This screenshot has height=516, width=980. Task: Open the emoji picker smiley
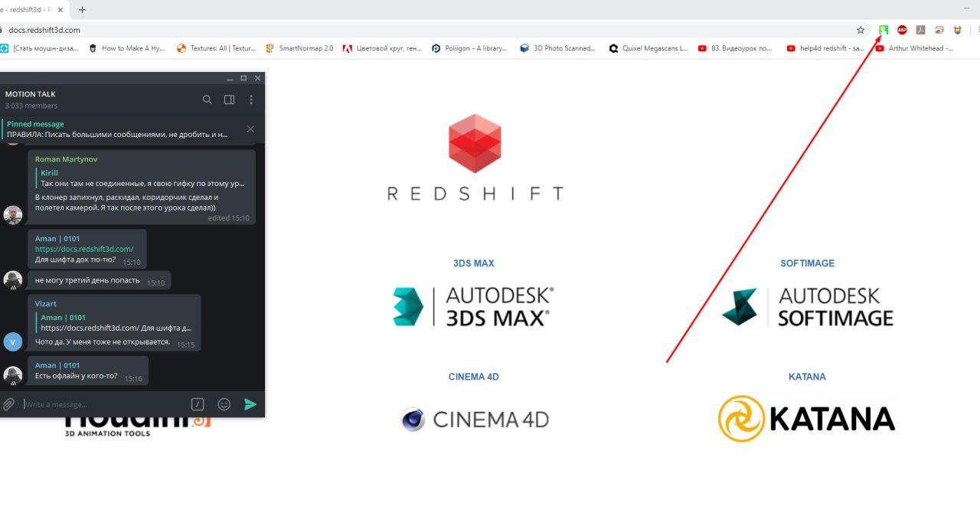click(x=224, y=404)
